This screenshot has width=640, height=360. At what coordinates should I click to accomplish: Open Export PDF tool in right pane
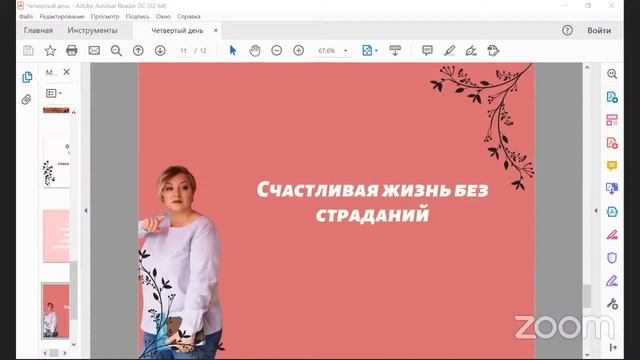click(612, 97)
